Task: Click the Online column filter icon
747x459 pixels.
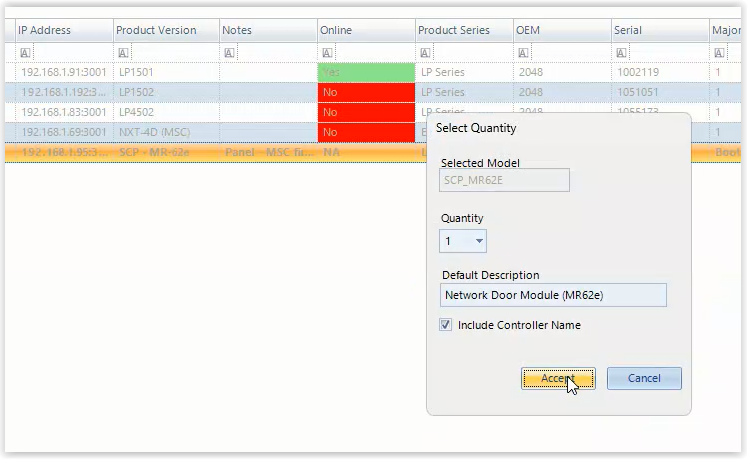Action: [x=327, y=52]
